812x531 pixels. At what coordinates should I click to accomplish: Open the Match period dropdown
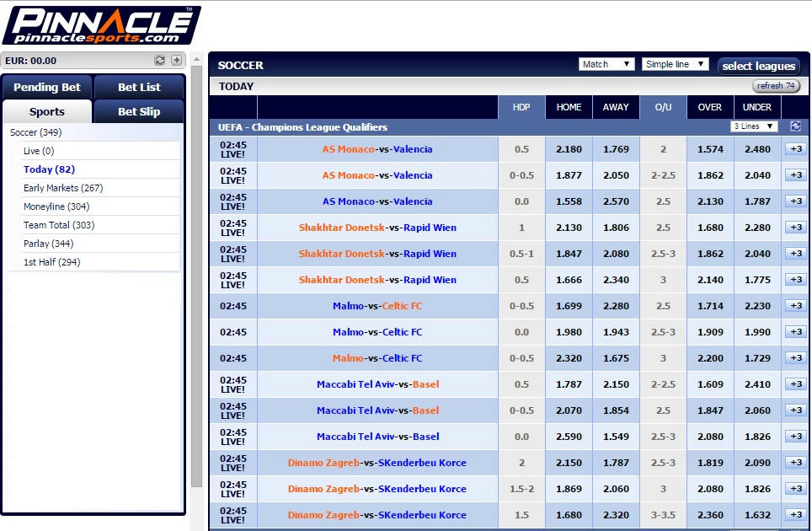coord(606,64)
